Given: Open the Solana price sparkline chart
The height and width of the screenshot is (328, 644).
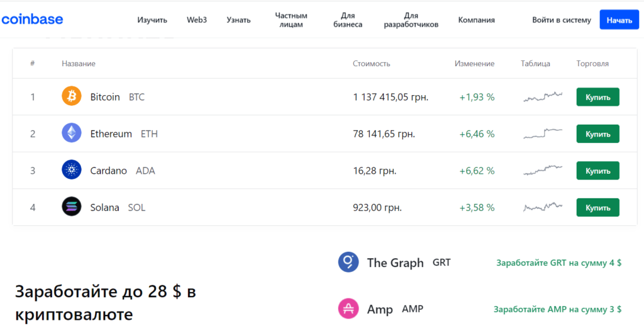Looking at the screenshot, I should pyautogui.click(x=543, y=206).
